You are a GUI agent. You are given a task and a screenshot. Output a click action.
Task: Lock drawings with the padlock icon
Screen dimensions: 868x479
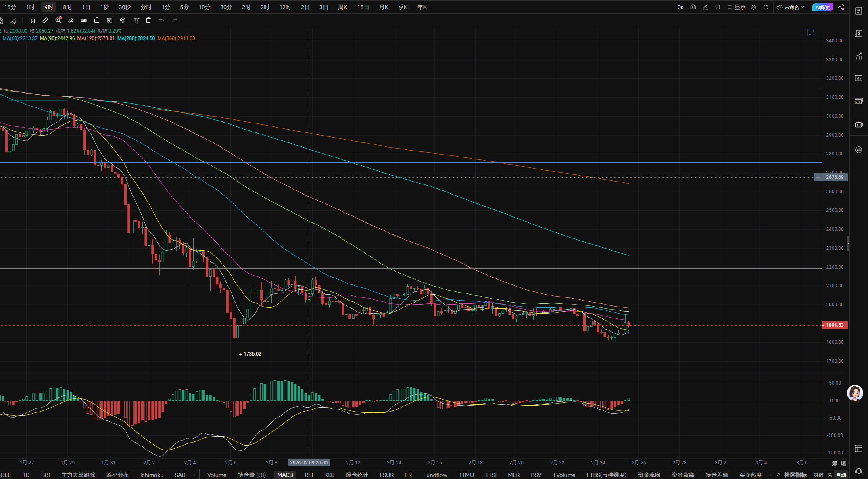[x=97, y=20]
